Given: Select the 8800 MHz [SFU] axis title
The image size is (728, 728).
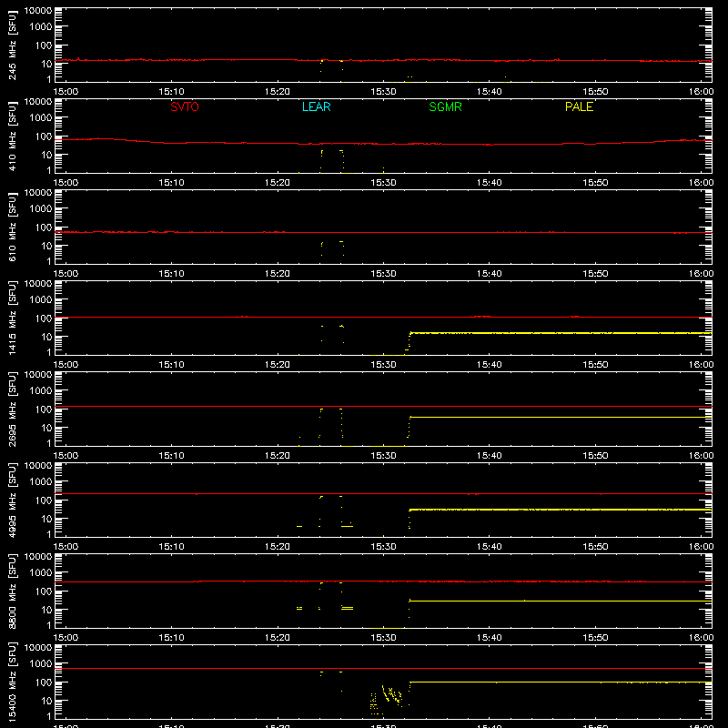Looking at the screenshot, I should click(x=13, y=591).
